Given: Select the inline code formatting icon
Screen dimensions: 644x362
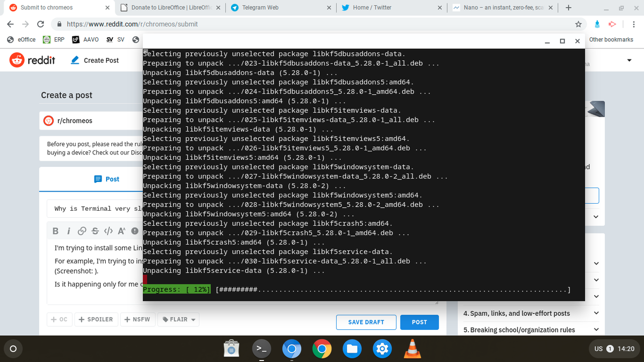Looking at the screenshot, I should tap(108, 231).
